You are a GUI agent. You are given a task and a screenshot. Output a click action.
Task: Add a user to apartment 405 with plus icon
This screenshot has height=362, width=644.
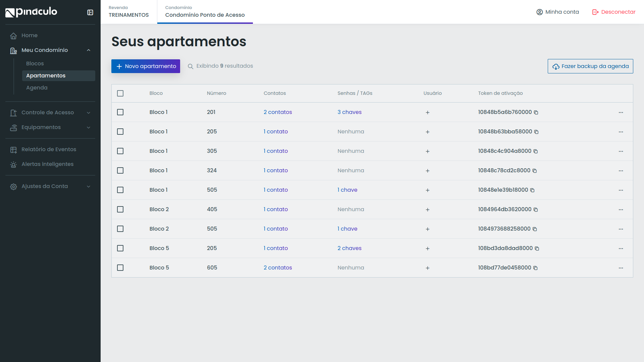tap(427, 209)
